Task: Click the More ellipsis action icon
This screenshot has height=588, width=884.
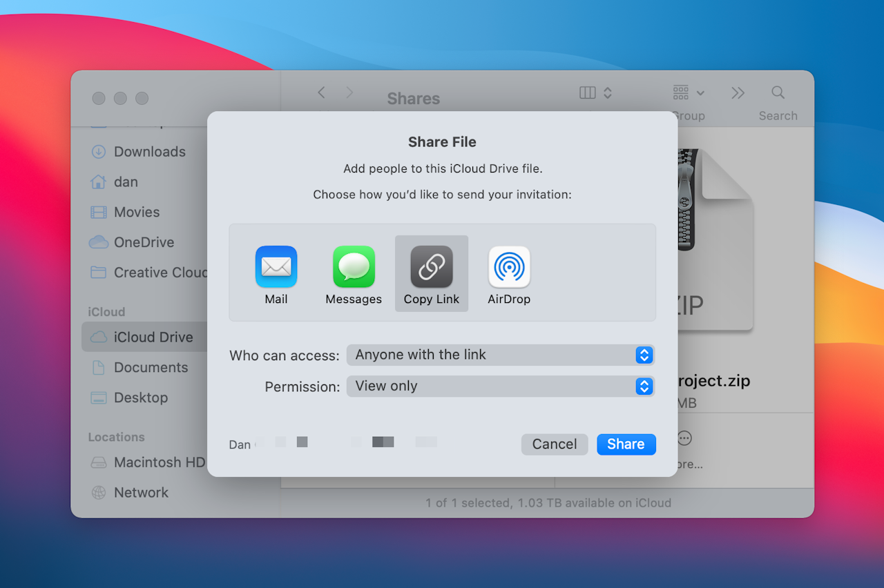Action: point(684,438)
